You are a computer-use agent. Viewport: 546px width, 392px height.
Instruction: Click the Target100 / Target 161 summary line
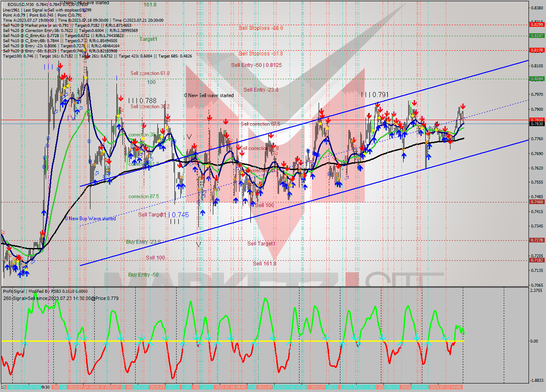(97, 56)
